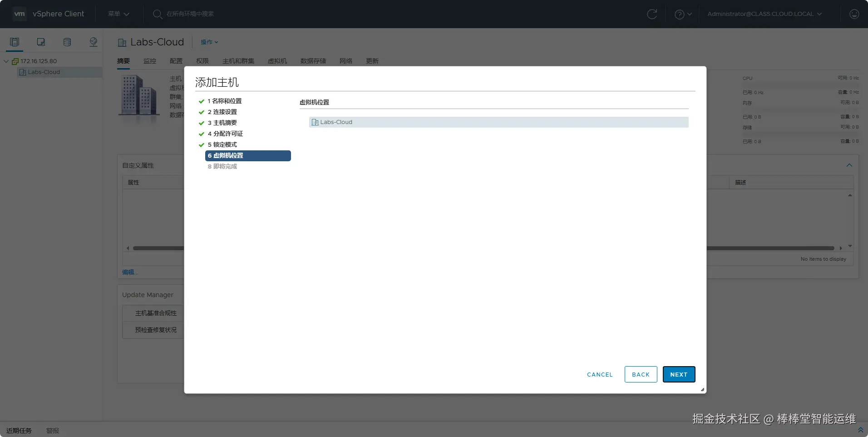Open the Networking inventory view icon
The height and width of the screenshot is (437, 868).
pyautogui.click(x=94, y=42)
